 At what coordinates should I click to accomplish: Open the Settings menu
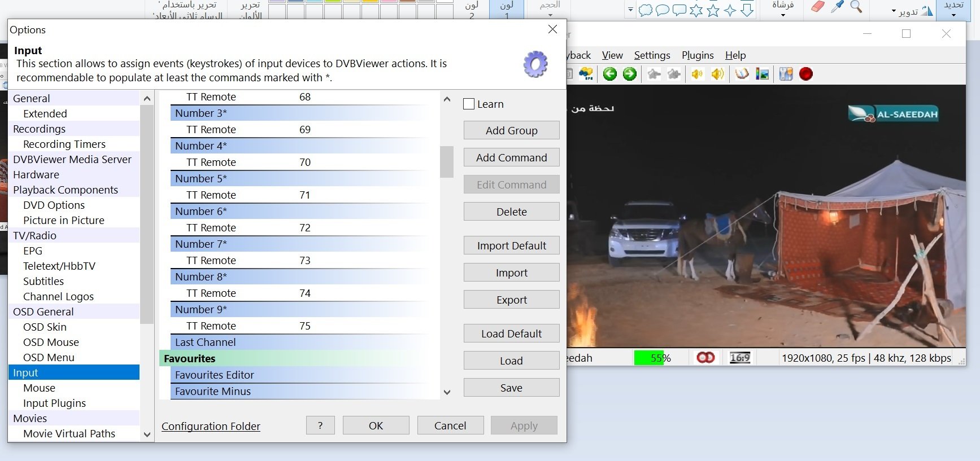pos(652,55)
